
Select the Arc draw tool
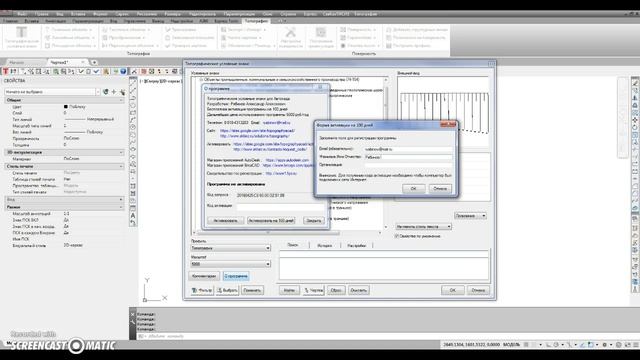pyautogui.click(x=133, y=120)
